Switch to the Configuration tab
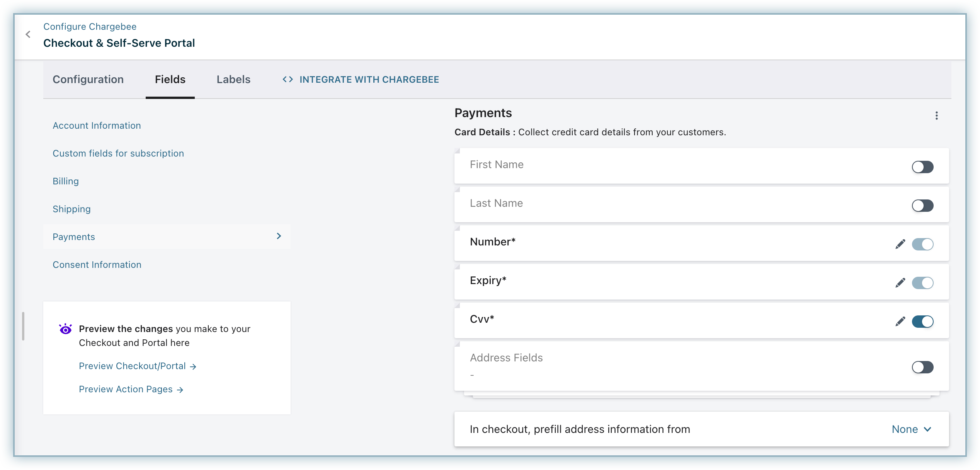The height and width of the screenshot is (470, 980). click(x=88, y=80)
